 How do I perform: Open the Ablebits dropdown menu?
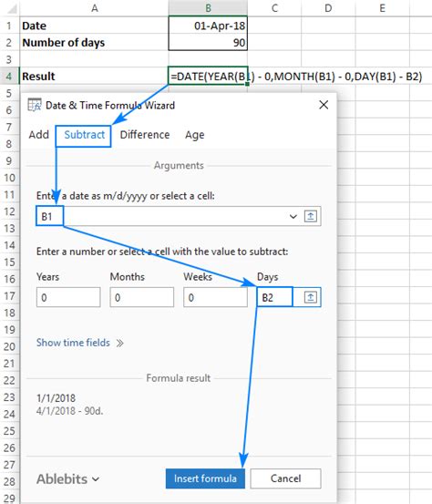[67, 478]
